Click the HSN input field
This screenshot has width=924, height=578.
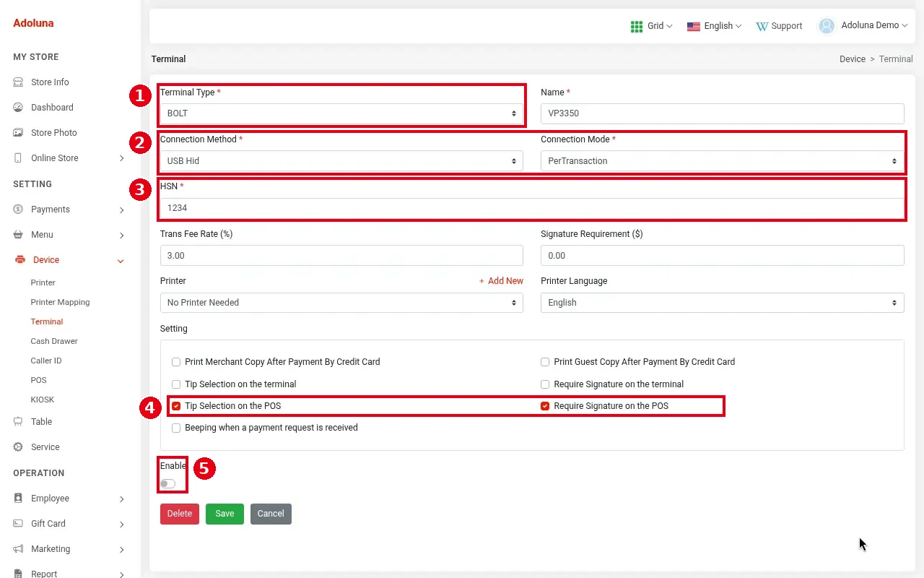tap(532, 208)
